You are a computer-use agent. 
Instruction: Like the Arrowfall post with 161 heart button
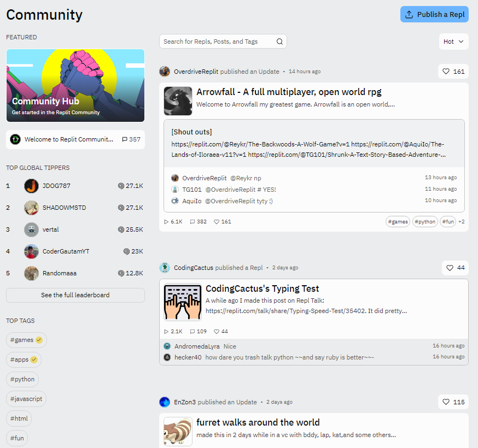click(453, 72)
